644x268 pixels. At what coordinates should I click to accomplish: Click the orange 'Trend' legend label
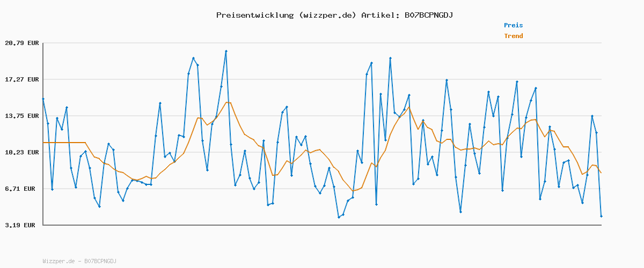(513, 36)
